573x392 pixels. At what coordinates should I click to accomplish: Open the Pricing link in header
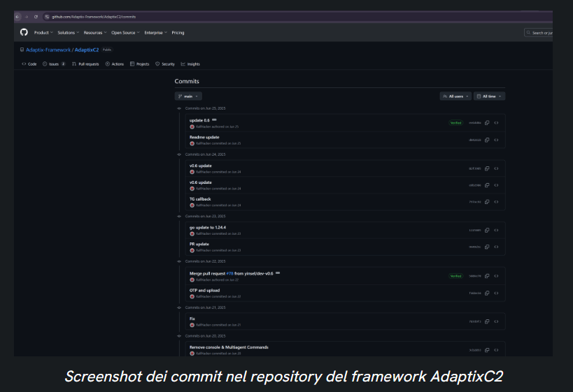[x=178, y=33]
